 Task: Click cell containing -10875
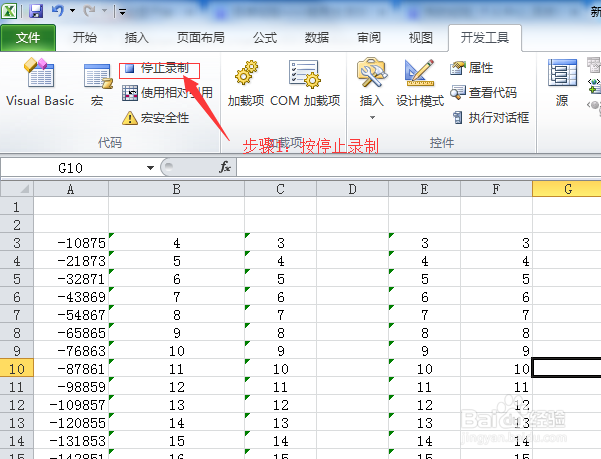coord(71,243)
